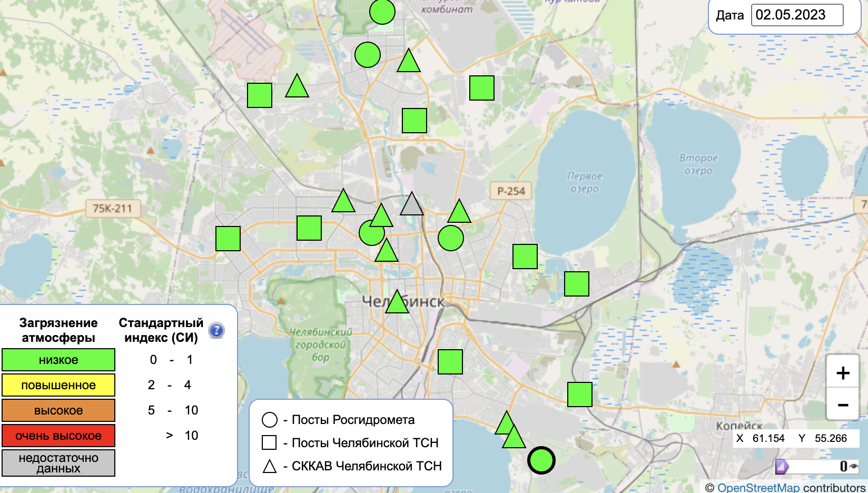This screenshot has width=868, height=493.
Task: Click the purple statistics counter icon
Action: coord(782,466)
